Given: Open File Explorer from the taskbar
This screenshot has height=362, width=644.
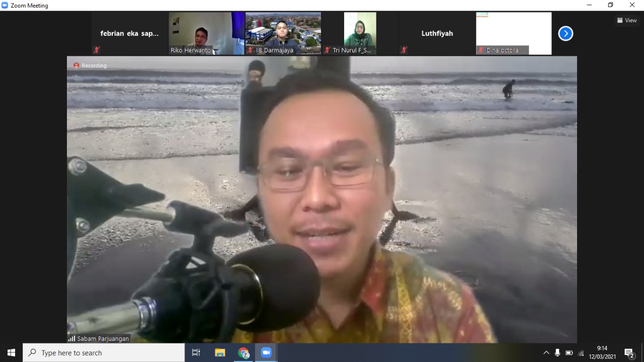Looking at the screenshot, I should (x=220, y=353).
